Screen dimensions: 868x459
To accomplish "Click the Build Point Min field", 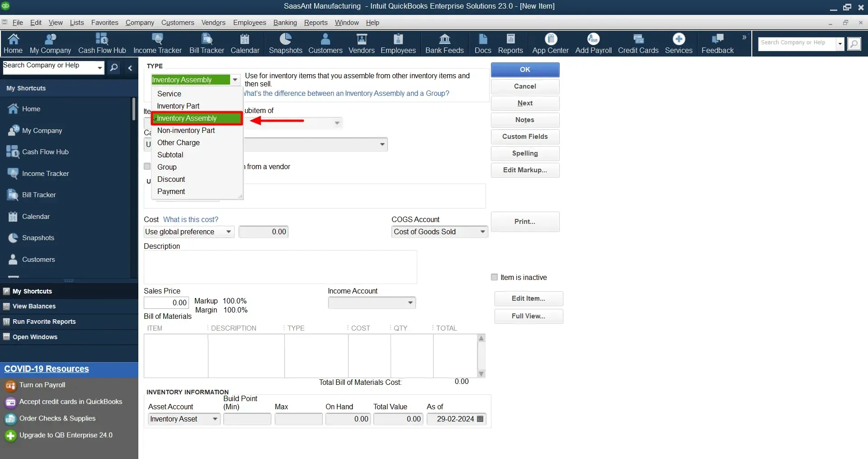I will 247,419.
